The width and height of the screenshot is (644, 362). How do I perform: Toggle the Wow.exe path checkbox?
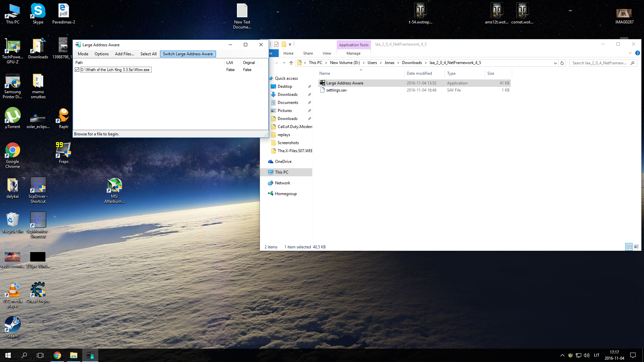click(77, 70)
